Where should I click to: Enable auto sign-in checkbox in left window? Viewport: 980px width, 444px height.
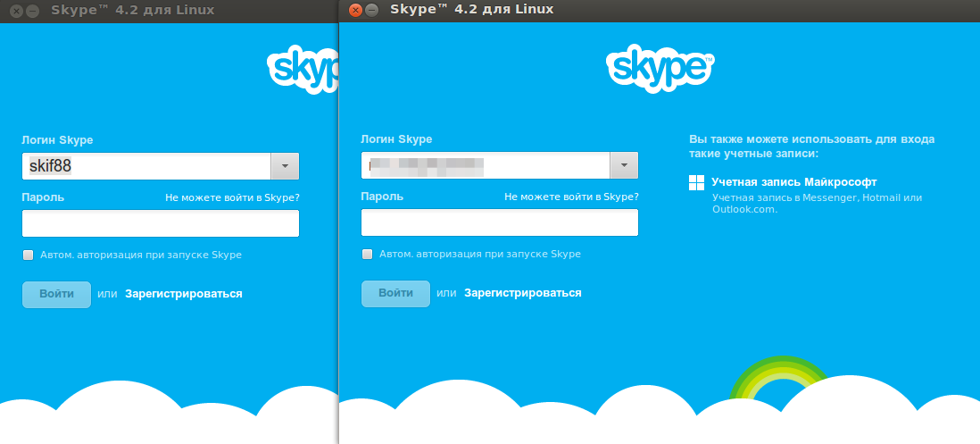click(x=29, y=256)
